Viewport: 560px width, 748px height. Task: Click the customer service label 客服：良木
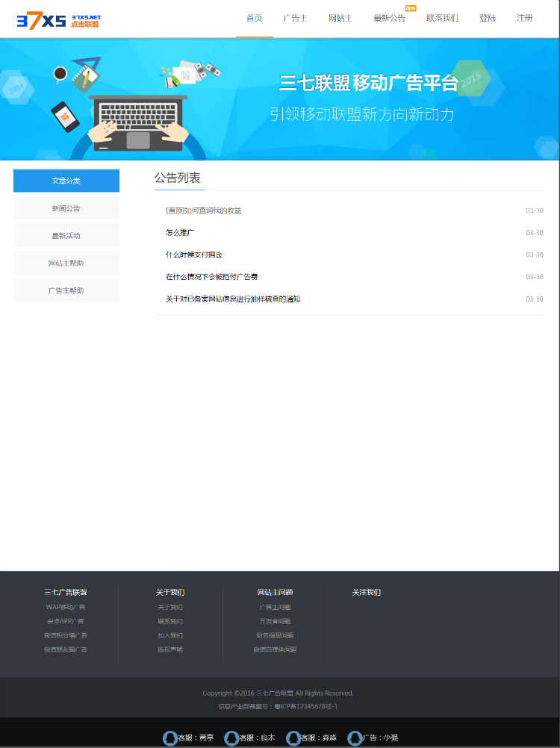click(x=257, y=738)
